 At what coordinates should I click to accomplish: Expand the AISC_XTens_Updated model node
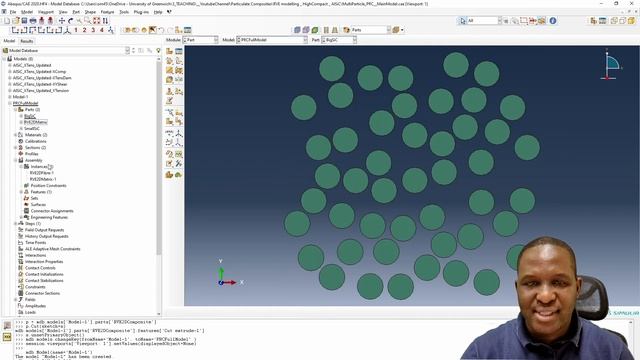pos(10,65)
